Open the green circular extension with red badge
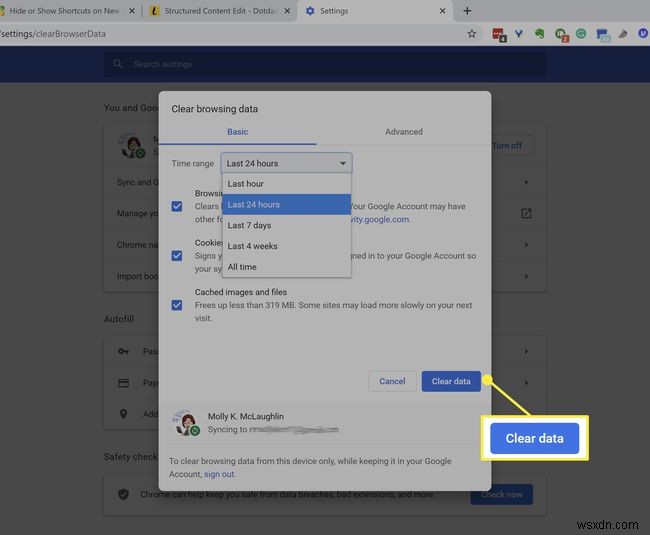 (561, 35)
